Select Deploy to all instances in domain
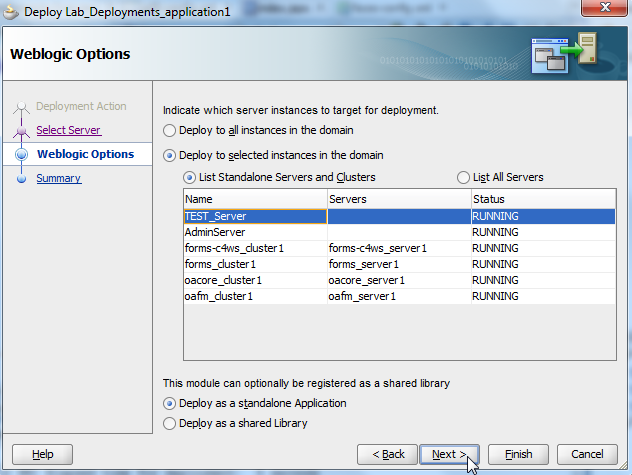The image size is (632, 475). (x=170, y=130)
